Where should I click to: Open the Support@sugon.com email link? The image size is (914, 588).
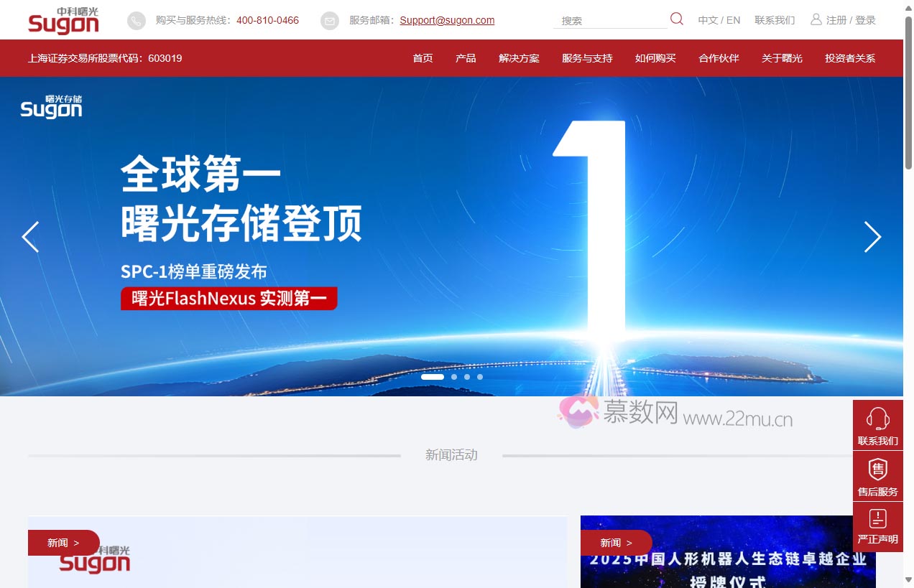point(447,20)
